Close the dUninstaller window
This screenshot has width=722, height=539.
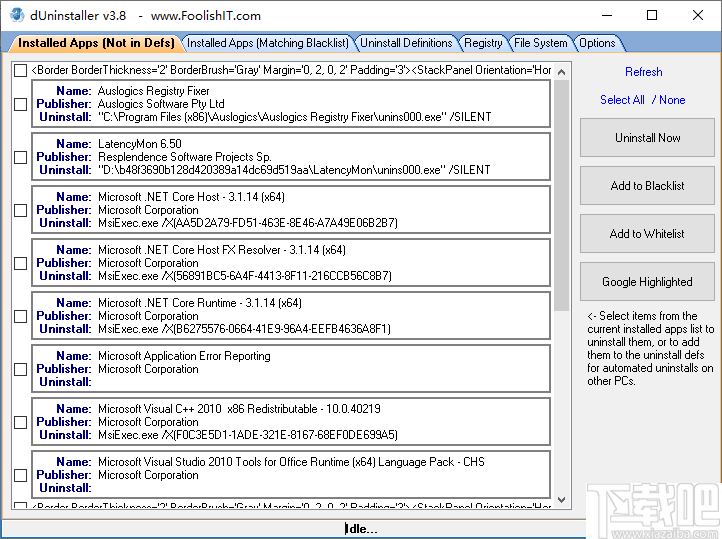tap(698, 15)
